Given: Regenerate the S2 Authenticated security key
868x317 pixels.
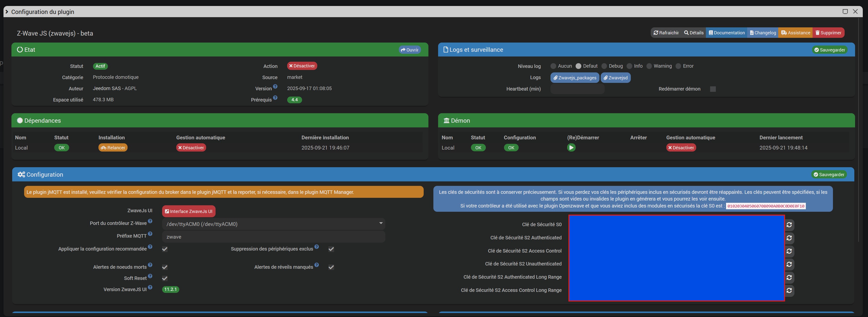Looking at the screenshot, I should pos(789,238).
